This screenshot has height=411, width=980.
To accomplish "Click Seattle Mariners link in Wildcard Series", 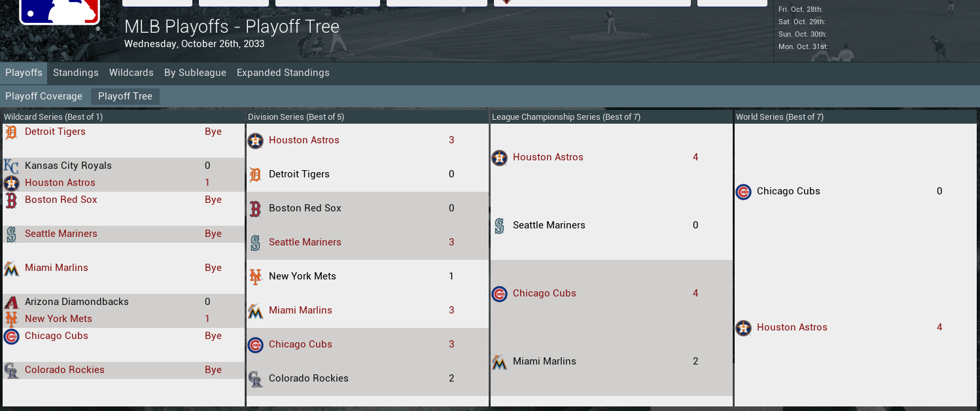I will click(x=61, y=234).
